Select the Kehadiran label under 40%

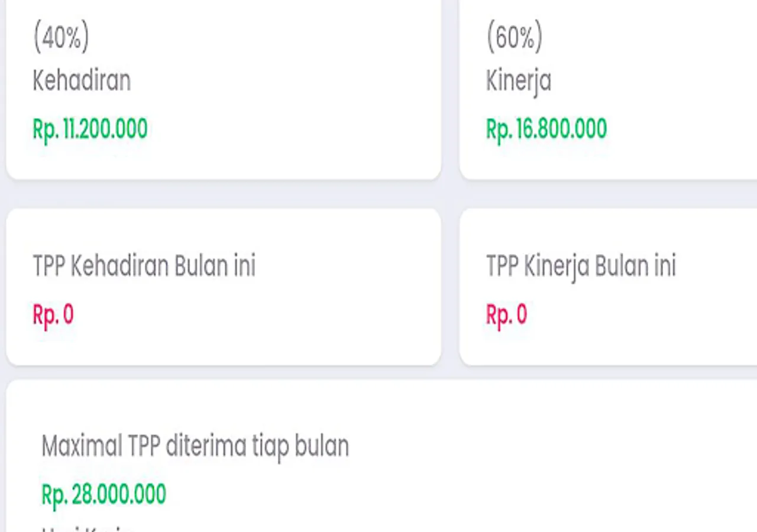82,80
